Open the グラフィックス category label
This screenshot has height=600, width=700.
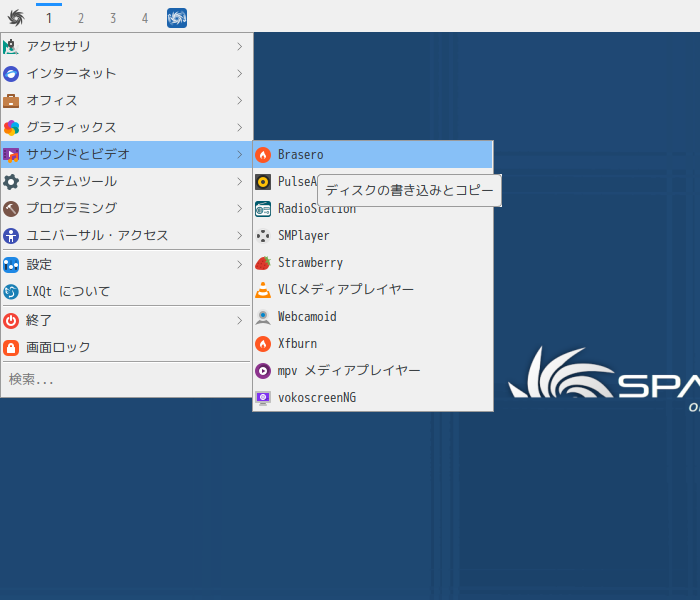[71, 128]
